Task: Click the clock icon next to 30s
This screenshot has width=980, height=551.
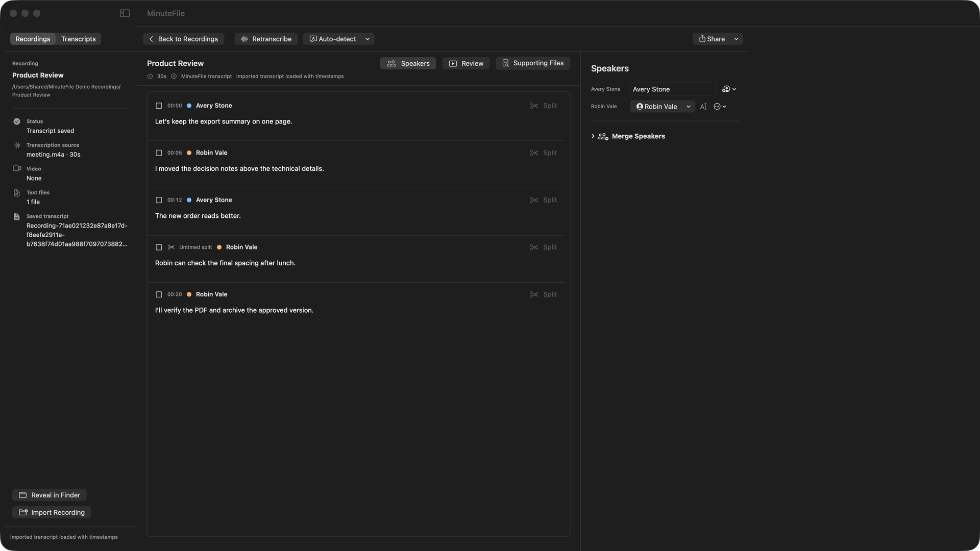Action: click(x=150, y=77)
